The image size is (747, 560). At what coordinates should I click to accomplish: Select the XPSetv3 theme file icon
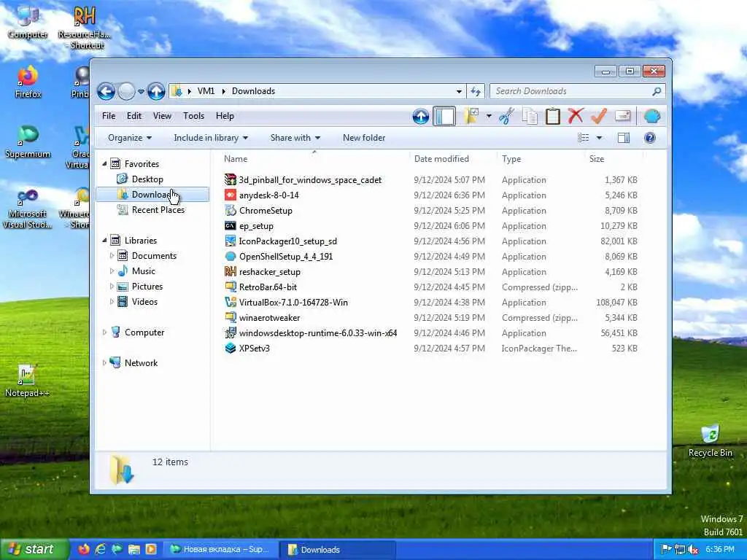(231, 348)
